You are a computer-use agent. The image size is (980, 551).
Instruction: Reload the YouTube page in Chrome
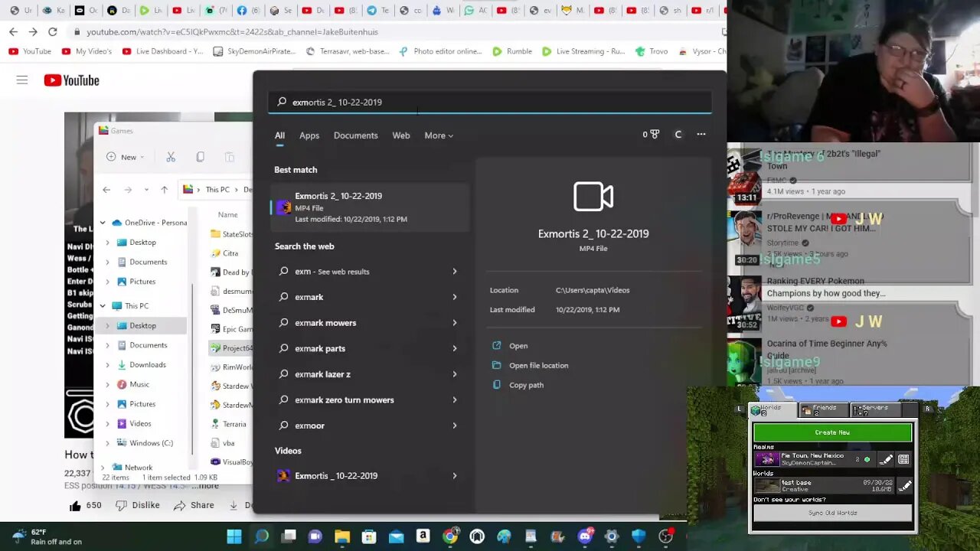[x=52, y=31]
